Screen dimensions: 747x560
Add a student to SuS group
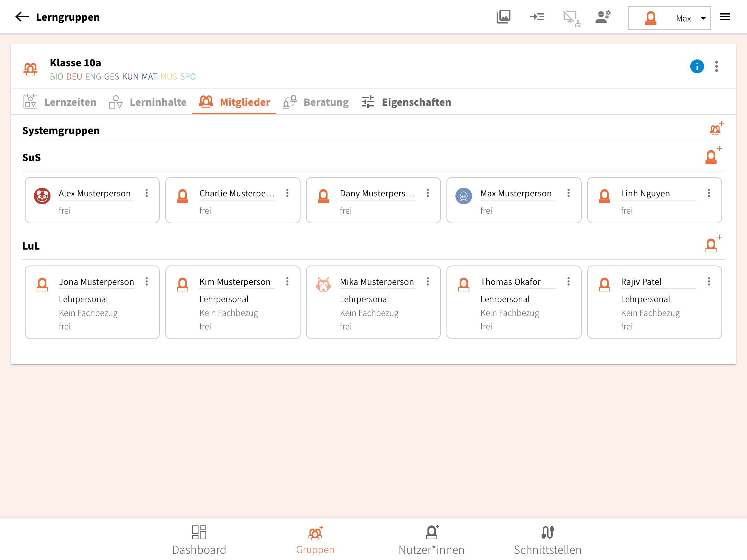(712, 156)
